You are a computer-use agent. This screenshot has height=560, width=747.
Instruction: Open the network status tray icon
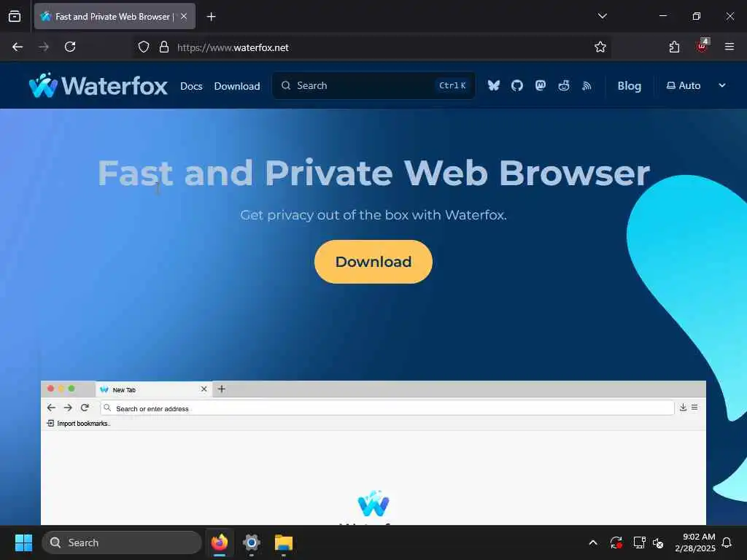639,542
